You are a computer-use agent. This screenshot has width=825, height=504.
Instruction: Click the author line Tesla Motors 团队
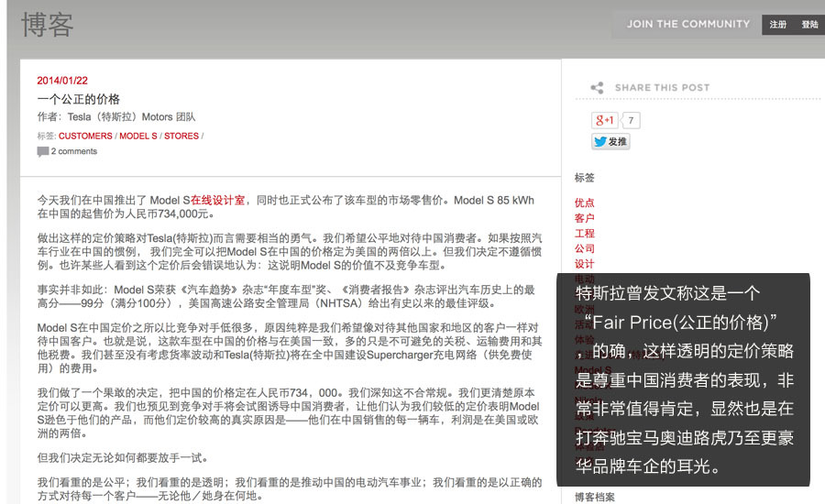click(116, 116)
